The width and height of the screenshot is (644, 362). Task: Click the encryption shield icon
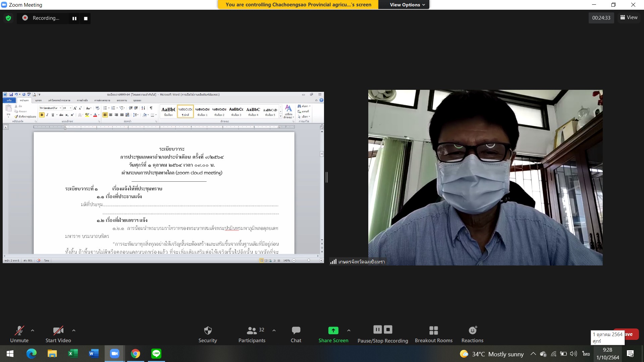click(8, 18)
